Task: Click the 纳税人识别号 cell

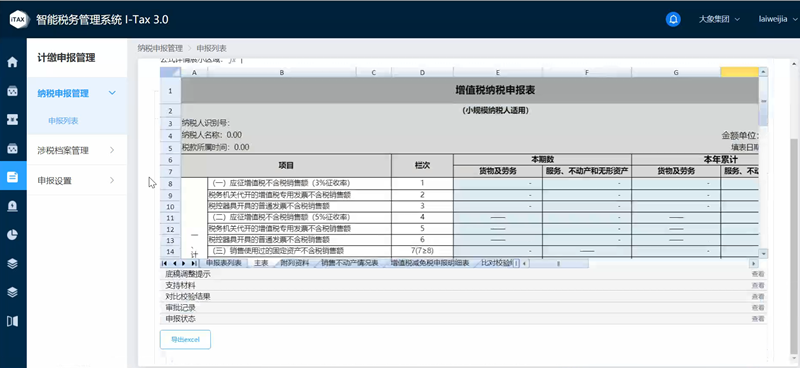Action: pos(206,123)
